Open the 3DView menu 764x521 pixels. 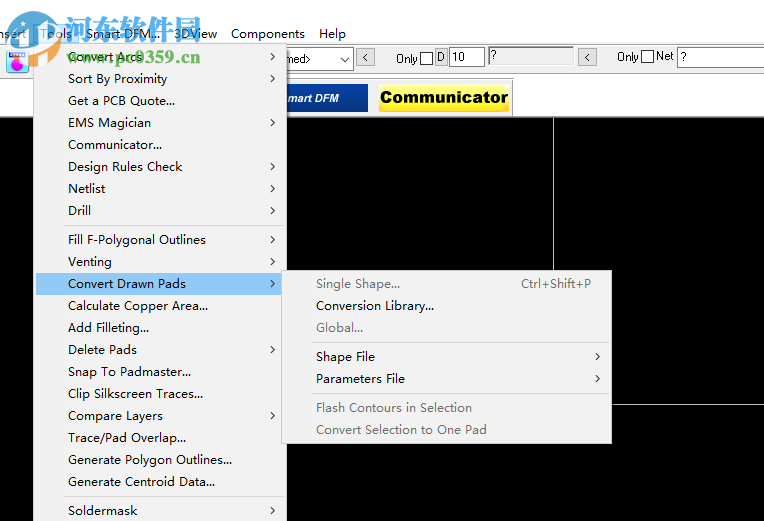(195, 34)
